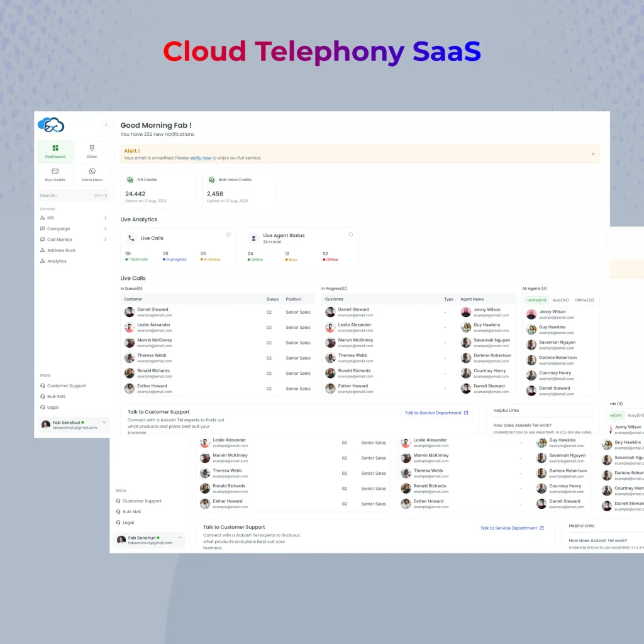The height and width of the screenshot is (644, 644).
Task: Click the Buy Credits card icon
Action: click(55, 171)
